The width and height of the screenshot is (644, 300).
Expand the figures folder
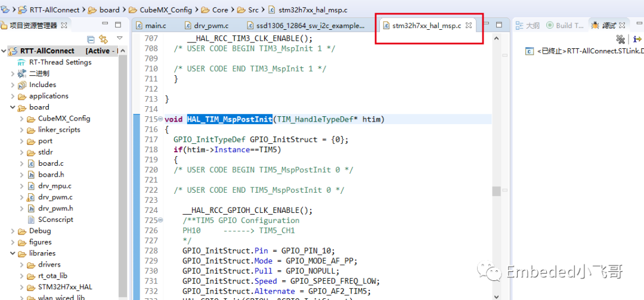click(13, 242)
